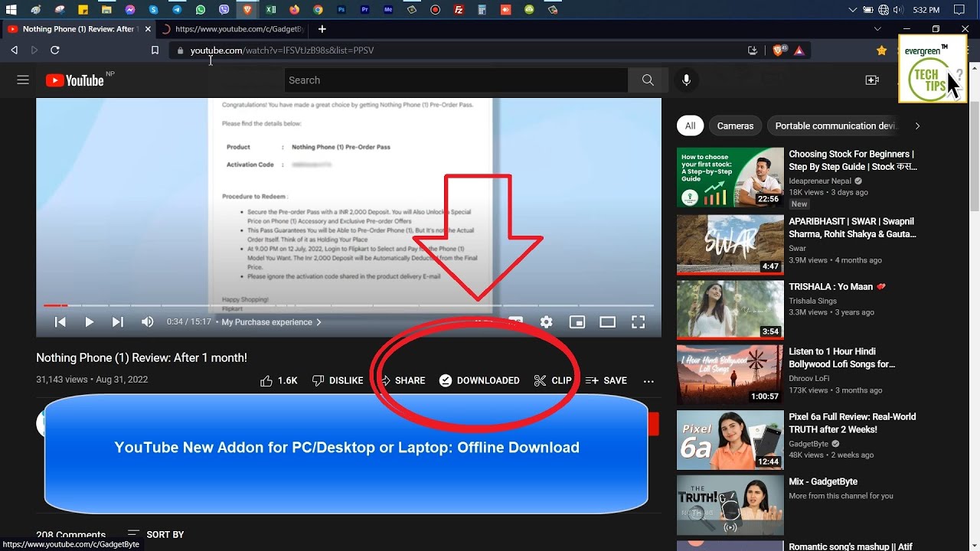Screen dimensions: 980x551
Task: Select the 'All' filter chip
Action: pos(690,126)
